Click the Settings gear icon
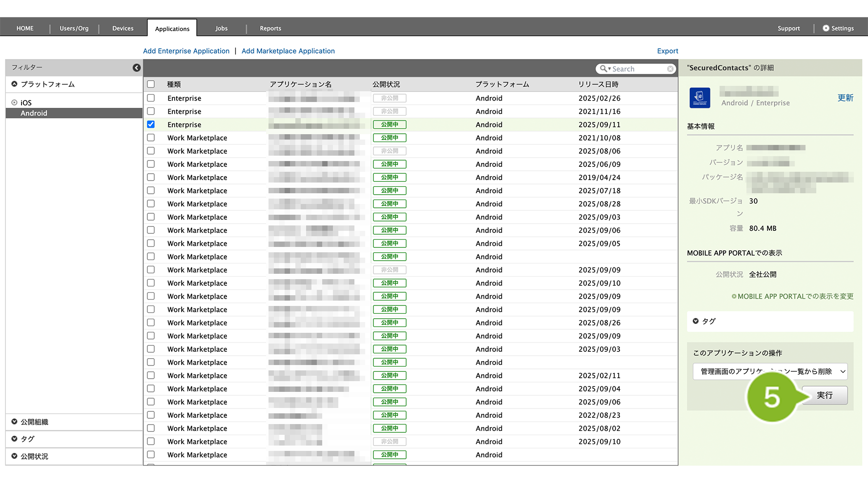 coord(826,28)
